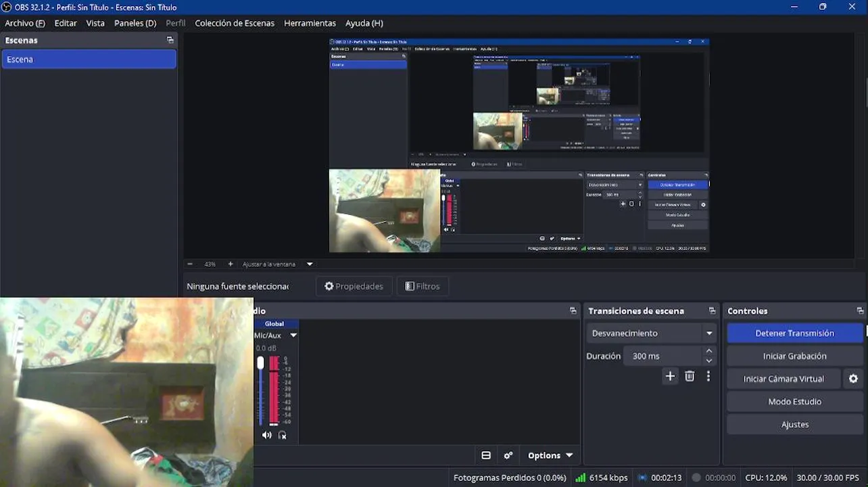Open virtual camera settings gear

(853, 379)
